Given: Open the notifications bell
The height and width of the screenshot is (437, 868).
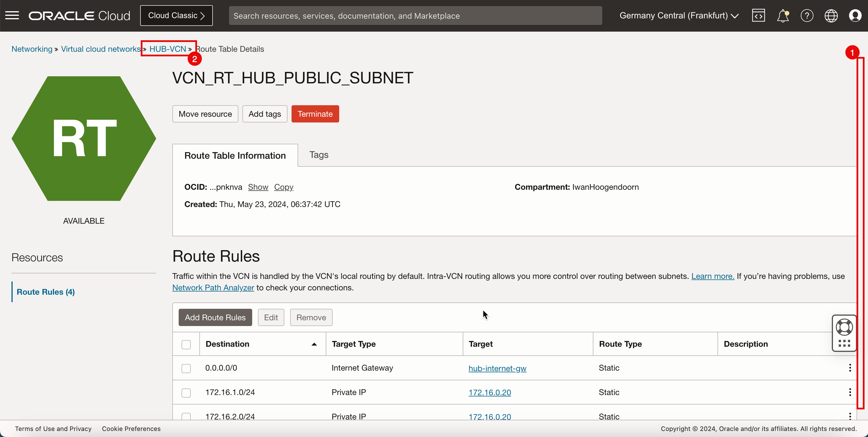Looking at the screenshot, I should [782, 16].
